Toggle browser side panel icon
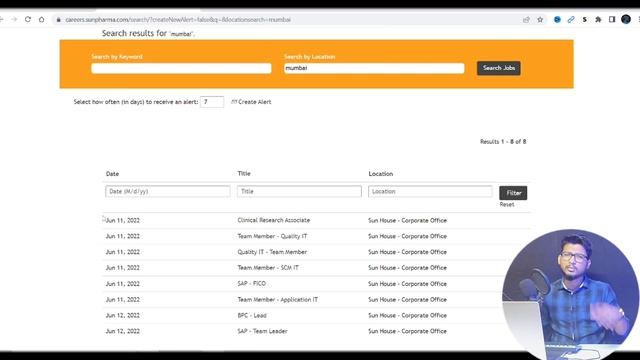The image size is (640, 360). pyautogui.click(x=612, y=20)
